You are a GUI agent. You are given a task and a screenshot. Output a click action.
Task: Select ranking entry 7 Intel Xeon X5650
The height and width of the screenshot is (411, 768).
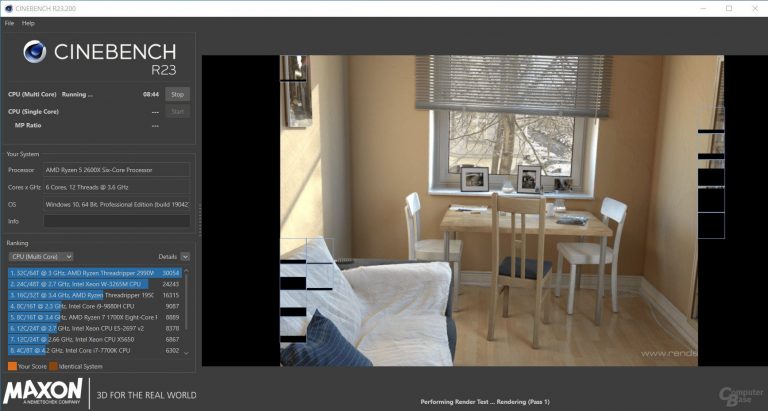[x=95, y=339]
